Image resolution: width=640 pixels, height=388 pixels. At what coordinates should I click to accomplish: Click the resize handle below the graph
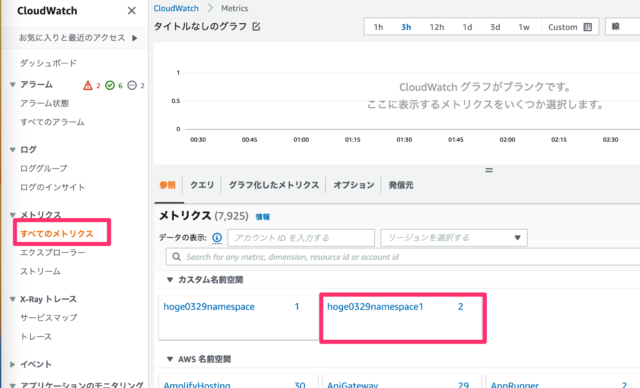pos(489,170)
